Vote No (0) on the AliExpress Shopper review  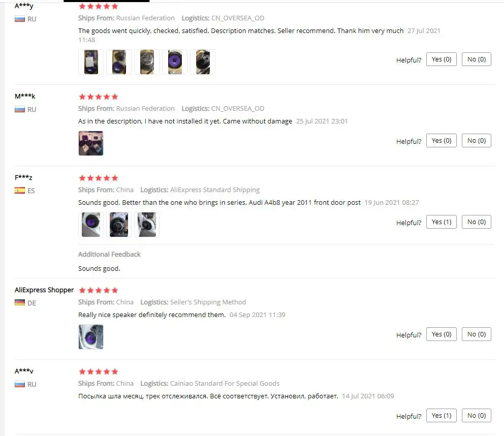pos(477,334)
